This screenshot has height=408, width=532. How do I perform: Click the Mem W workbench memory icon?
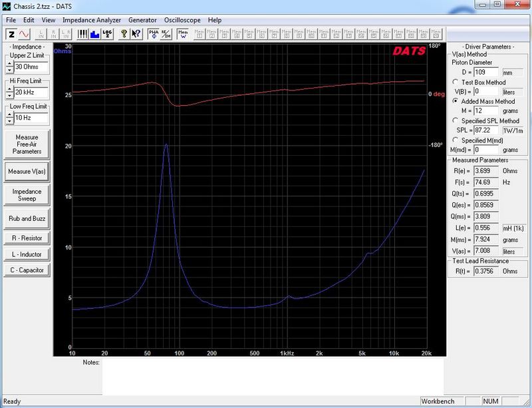click(x=183, y=33)
